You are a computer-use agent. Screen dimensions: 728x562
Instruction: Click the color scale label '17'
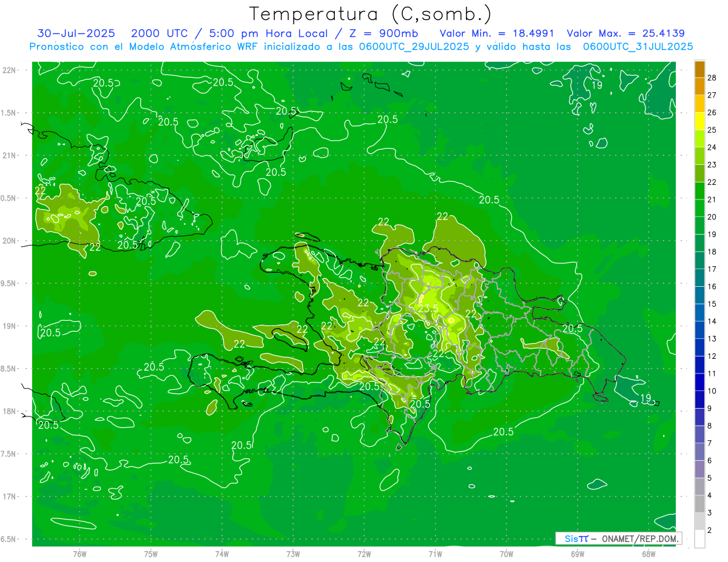click(x=712, y=269)
